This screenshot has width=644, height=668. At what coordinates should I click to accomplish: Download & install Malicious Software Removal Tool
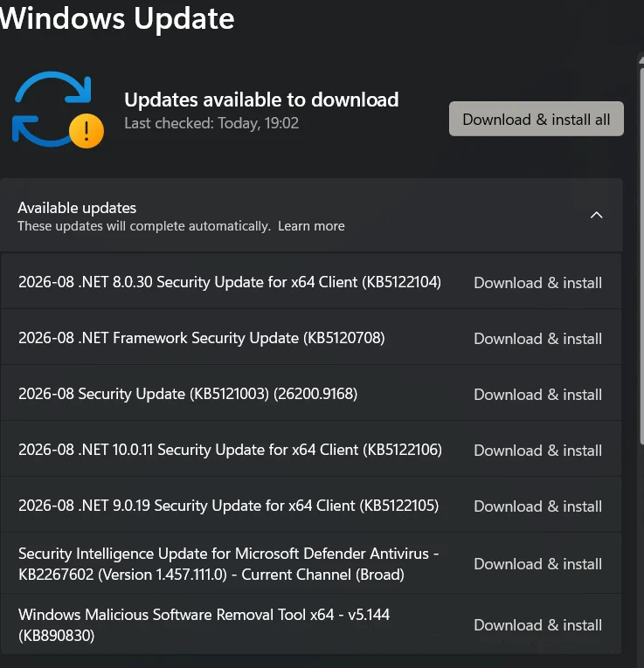click(538, 624)
